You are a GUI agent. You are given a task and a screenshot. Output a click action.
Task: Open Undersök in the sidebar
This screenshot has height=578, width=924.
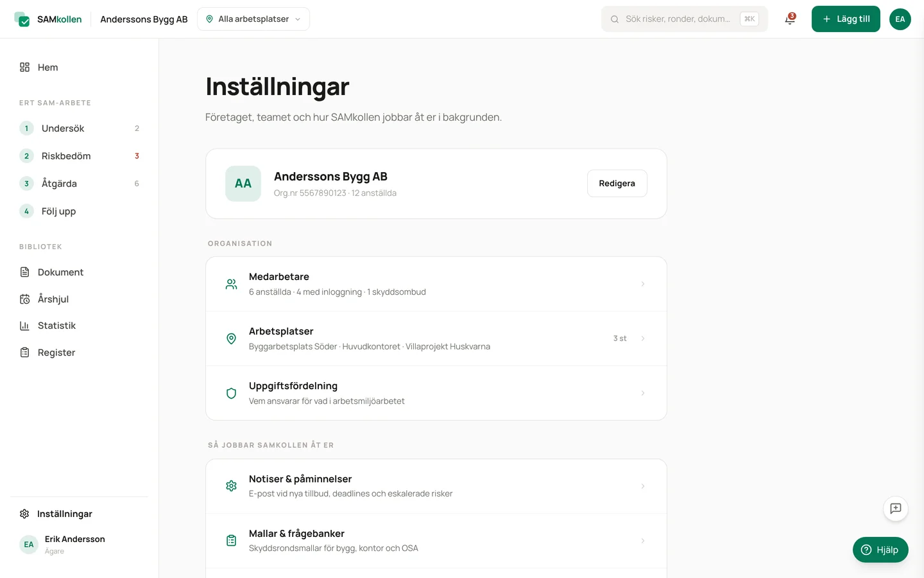click(79, 128)
